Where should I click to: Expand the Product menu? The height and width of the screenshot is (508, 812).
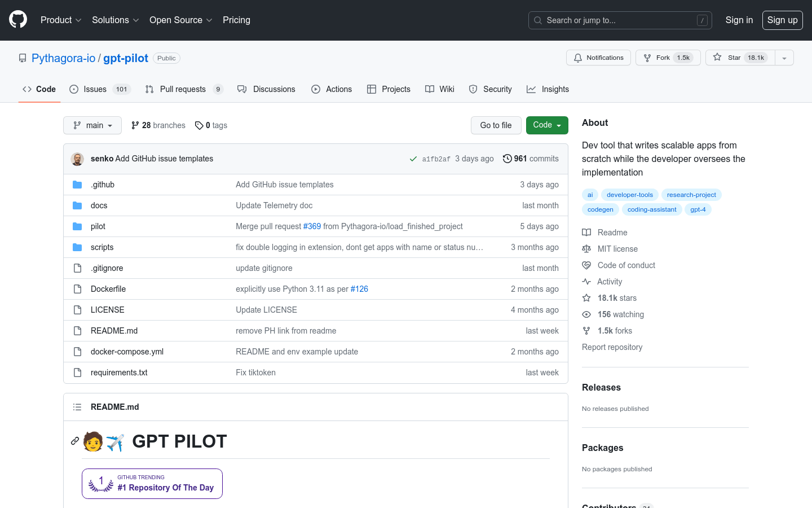(61, 20)
